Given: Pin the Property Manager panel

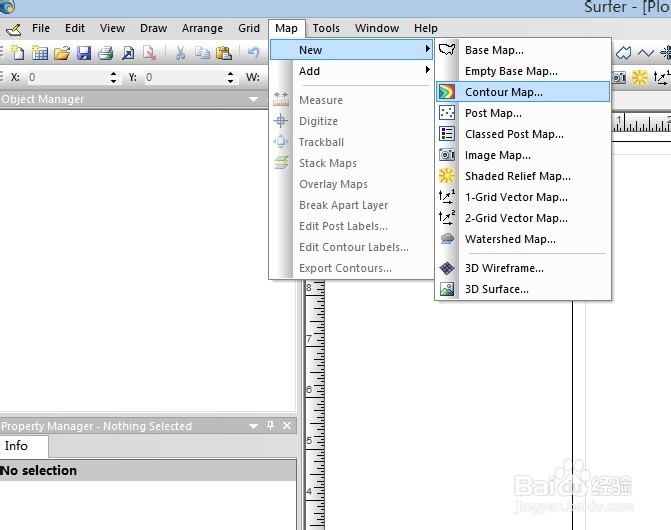Looking at the screenshot, I should coord(270,425).
